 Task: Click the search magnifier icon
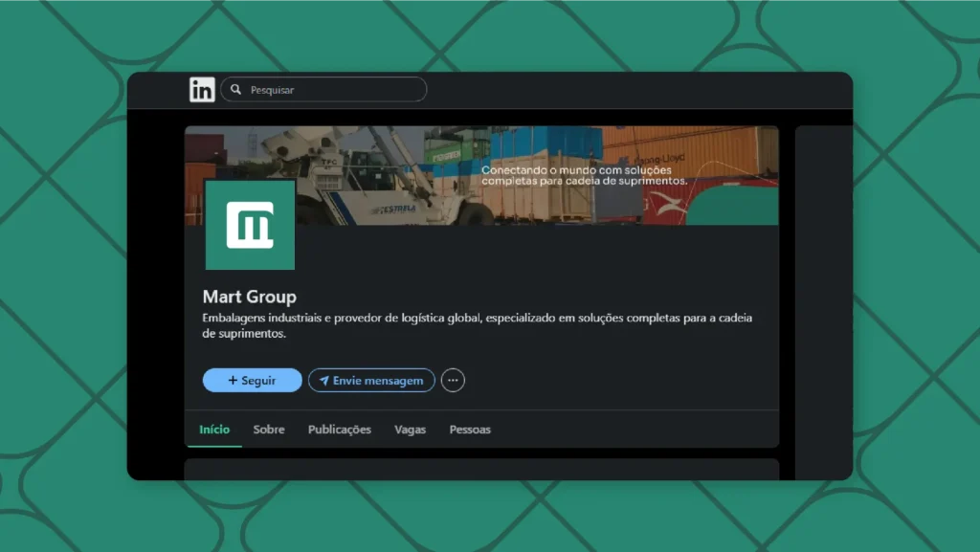click(x=235, y=90)
